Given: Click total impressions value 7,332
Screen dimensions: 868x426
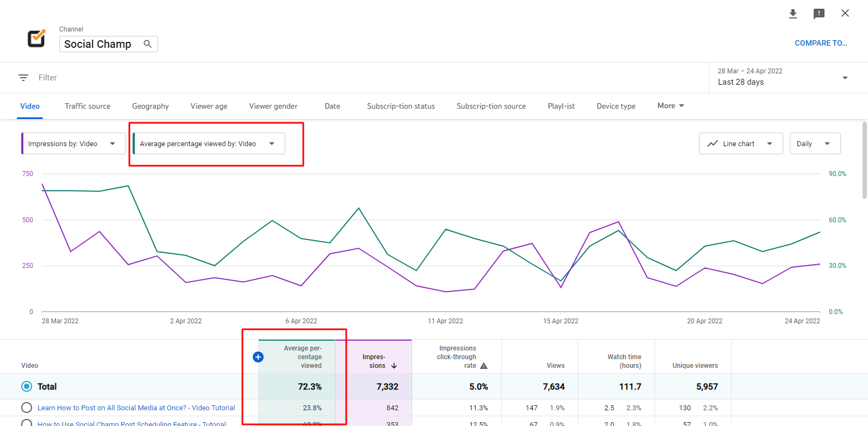Looking at the screenshot, I should point(388,387).
